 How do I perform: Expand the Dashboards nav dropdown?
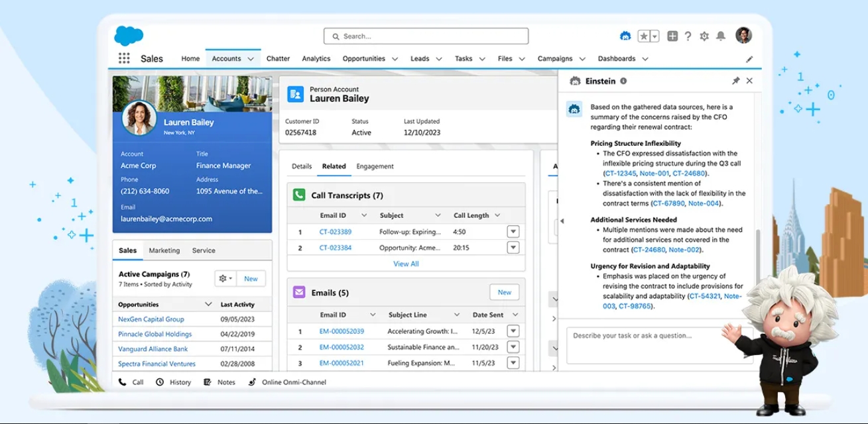[645, 59]
